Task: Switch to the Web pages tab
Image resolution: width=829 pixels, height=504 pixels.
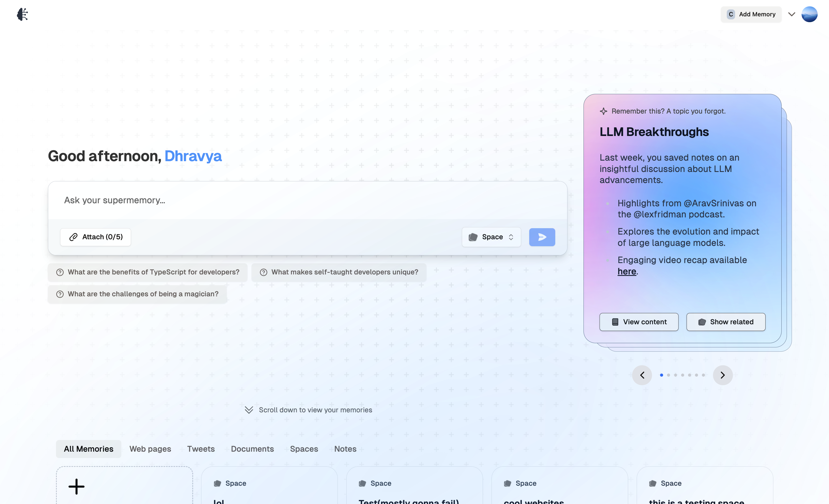Action: tap(150, 449)
